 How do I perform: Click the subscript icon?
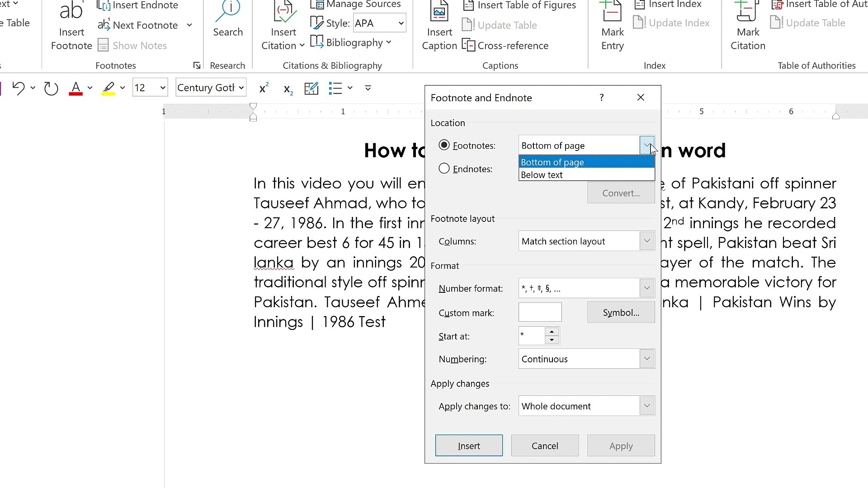288,89
